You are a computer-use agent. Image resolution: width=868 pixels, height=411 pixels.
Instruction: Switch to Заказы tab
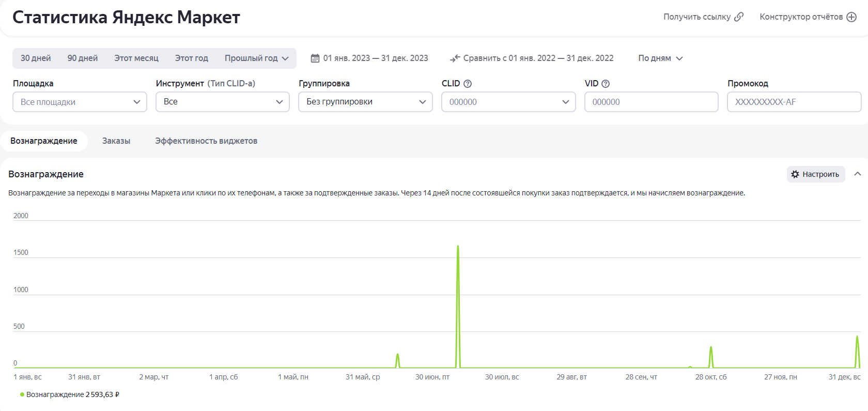coord(116,141)
